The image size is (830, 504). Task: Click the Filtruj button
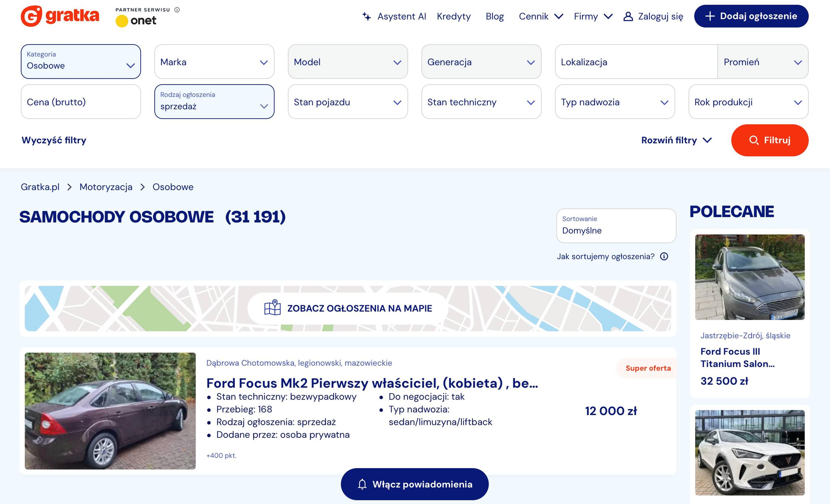pos(770,140)
